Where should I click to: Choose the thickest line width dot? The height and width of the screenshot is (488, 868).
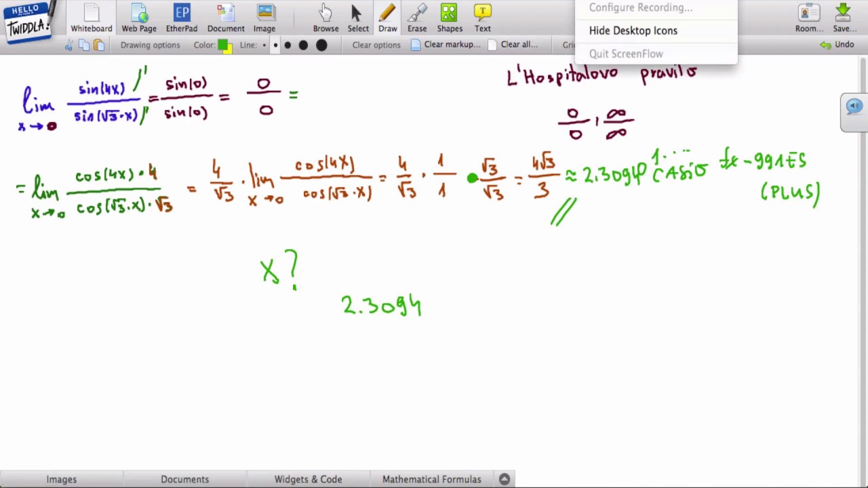pos(321,45)
